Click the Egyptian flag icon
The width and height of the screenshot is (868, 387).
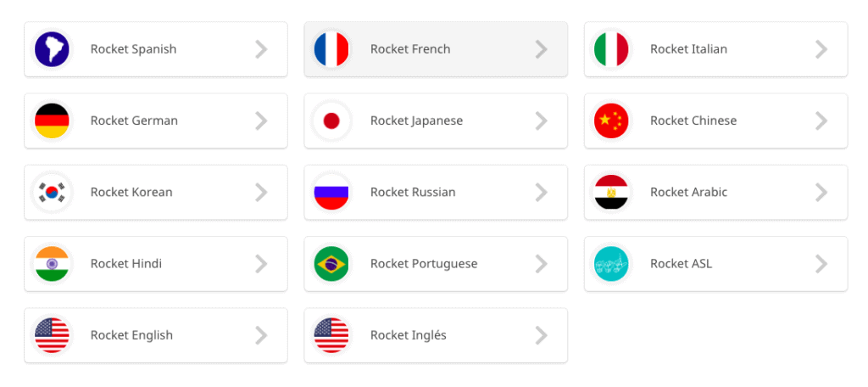(611, 193)
